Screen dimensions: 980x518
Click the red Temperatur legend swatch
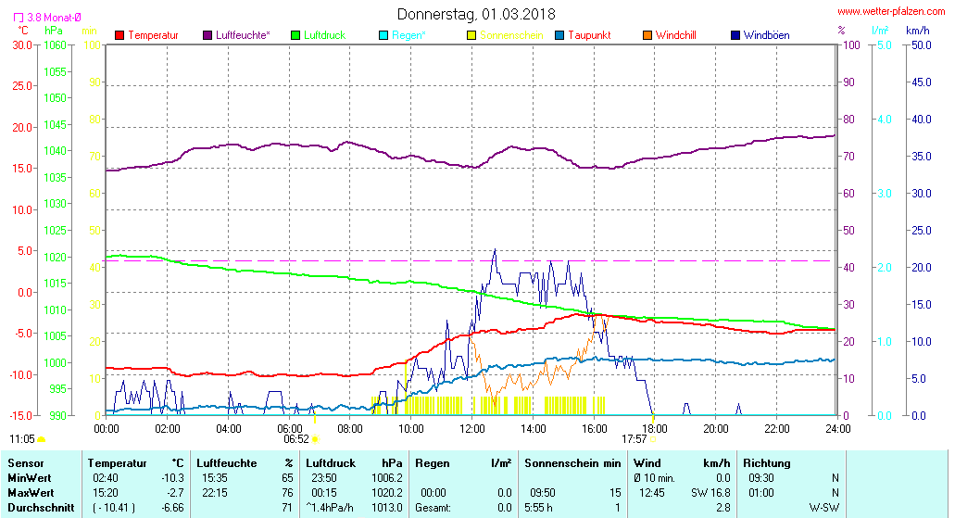tap(119, 35)
